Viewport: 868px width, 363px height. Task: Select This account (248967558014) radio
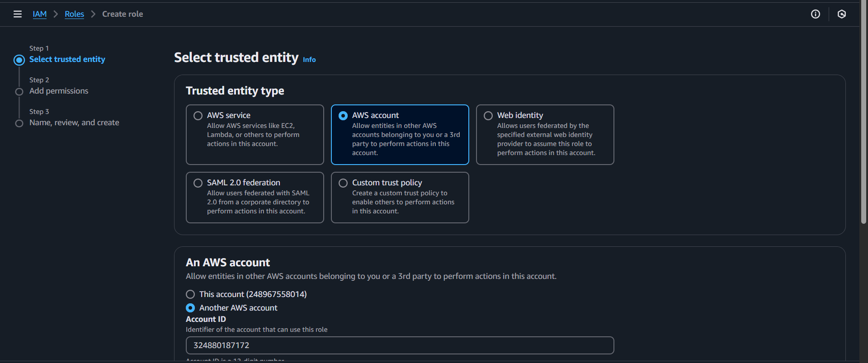190,294
